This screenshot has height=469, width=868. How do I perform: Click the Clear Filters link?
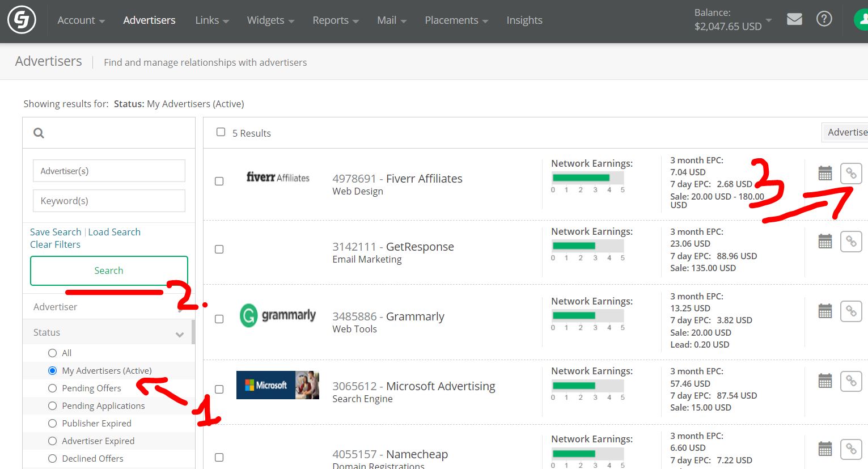point(55,244)
